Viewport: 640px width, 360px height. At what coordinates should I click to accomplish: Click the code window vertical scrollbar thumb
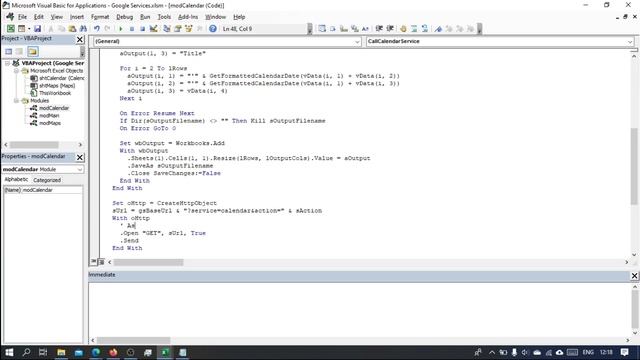[x=634, y=165]
